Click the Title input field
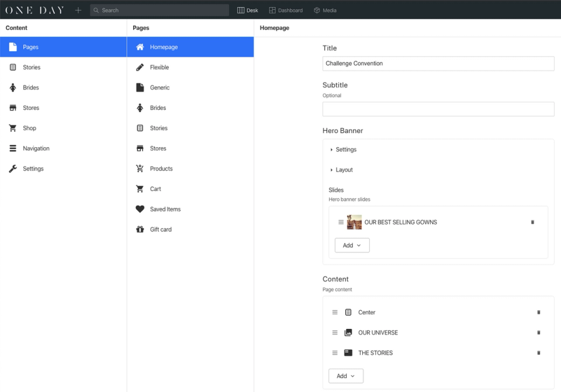 click(x=438, y=63)
